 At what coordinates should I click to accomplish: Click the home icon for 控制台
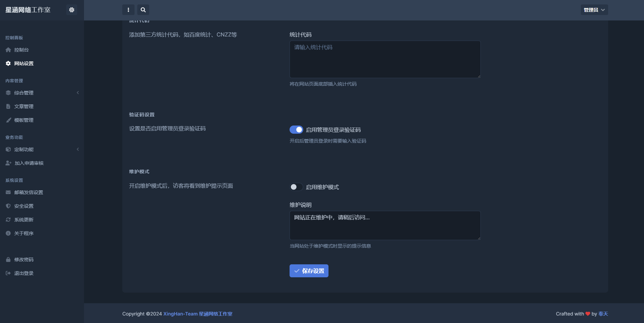point(8,50)
